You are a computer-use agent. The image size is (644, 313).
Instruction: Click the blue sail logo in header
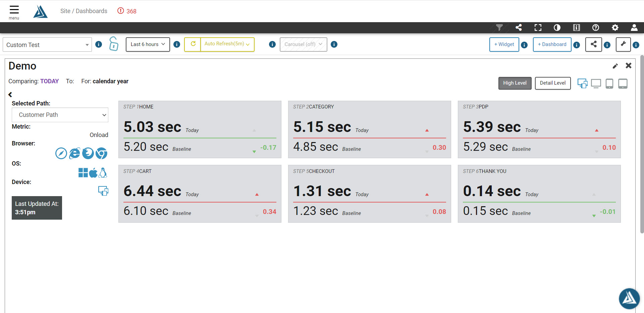41,11
